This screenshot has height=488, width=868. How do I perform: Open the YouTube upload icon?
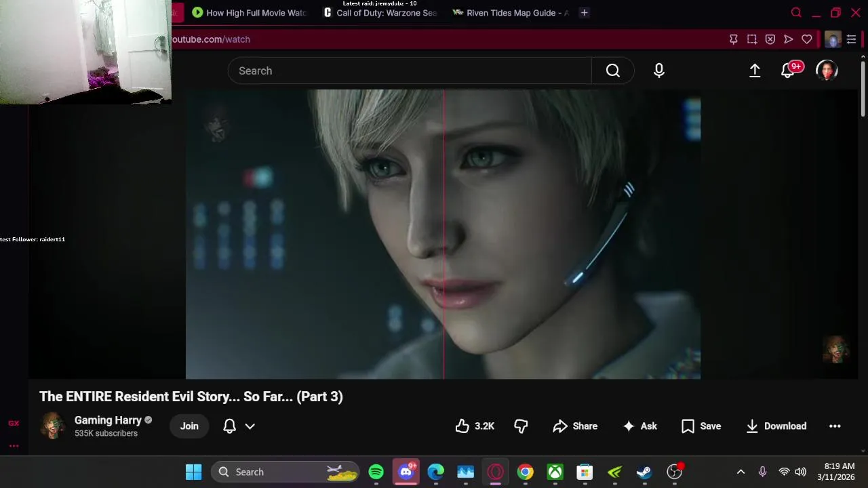(x=755, y=70)
